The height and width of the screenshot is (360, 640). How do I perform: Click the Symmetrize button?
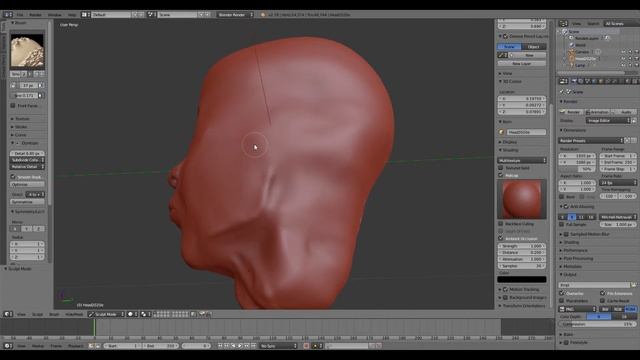pyautogui.click(x=27, y=202)
